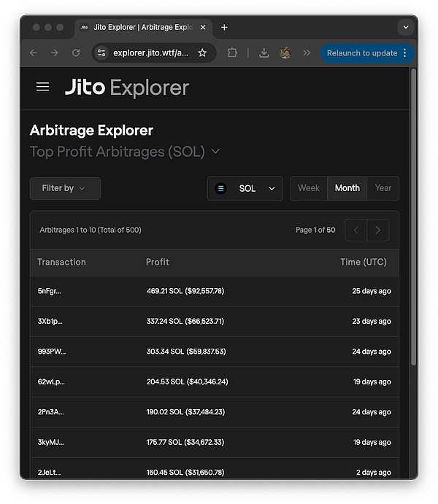Click the Time (UTC) column header
The width and height of the screenshot is (438, 504).
[364, 263]
